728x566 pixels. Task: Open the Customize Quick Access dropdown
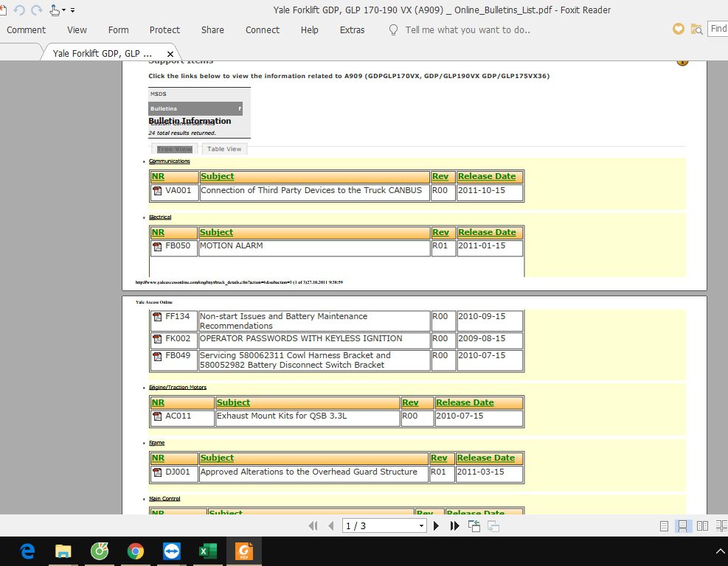pos(72,10)
